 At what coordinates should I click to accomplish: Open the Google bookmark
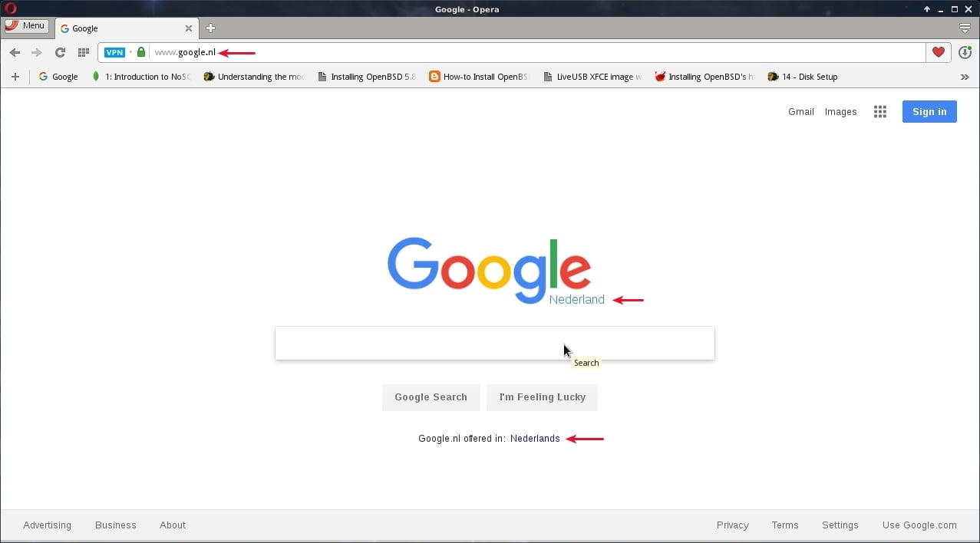tap(58, 77)
